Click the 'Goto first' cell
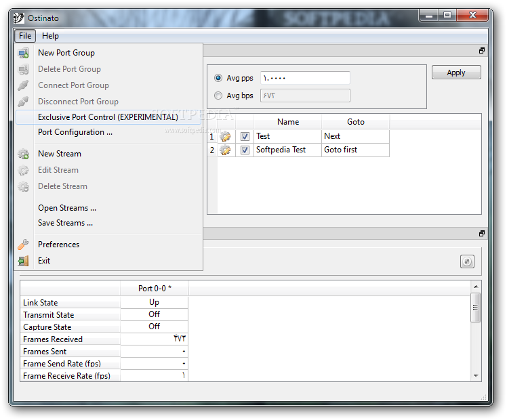Viewport: 507px width, 420px height. coord(356,150)
